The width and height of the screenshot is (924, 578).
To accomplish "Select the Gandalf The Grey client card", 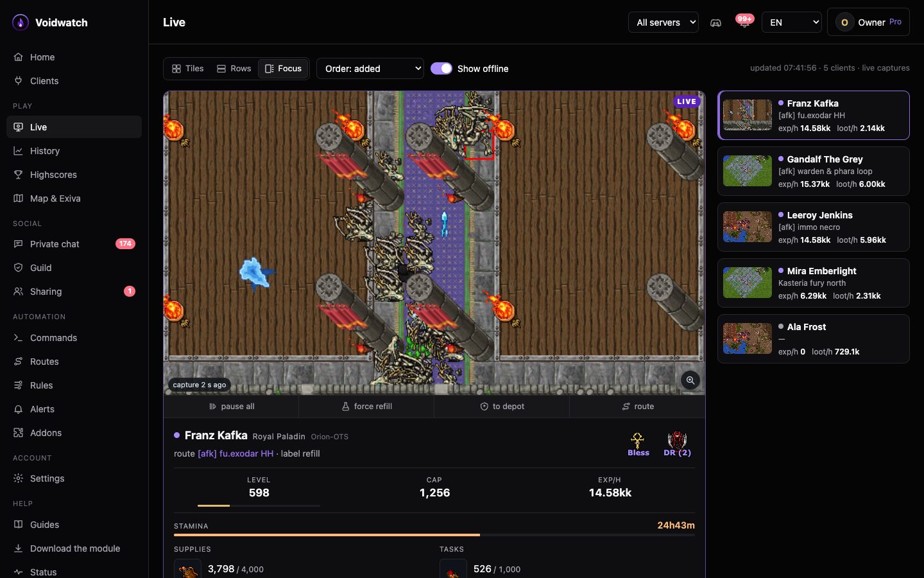I will [x=814, y=171].
